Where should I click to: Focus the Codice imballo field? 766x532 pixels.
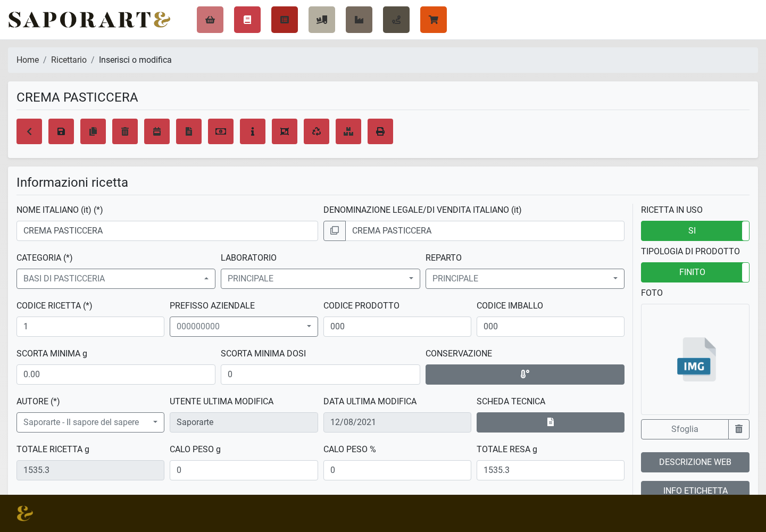click(551, 327)
